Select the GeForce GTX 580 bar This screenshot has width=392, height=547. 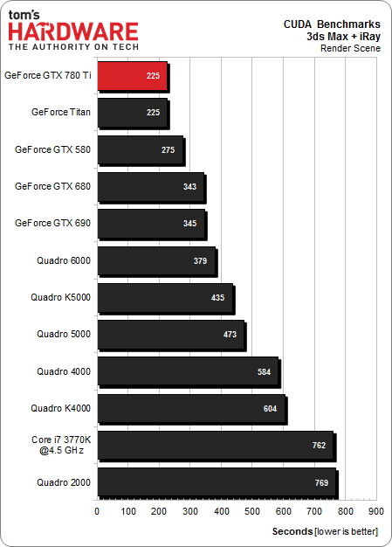pos(140,150)
